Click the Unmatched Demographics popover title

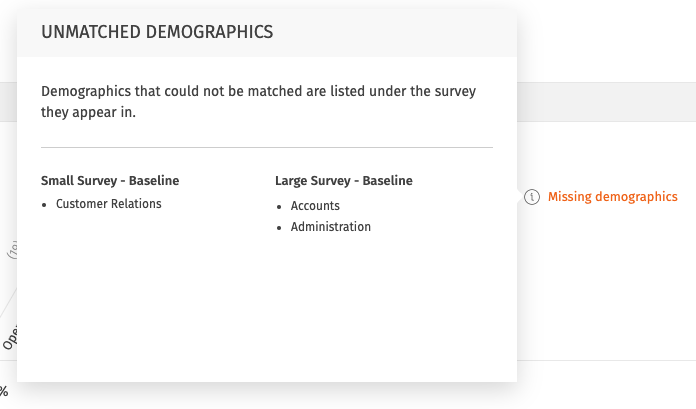coord(157,32)
